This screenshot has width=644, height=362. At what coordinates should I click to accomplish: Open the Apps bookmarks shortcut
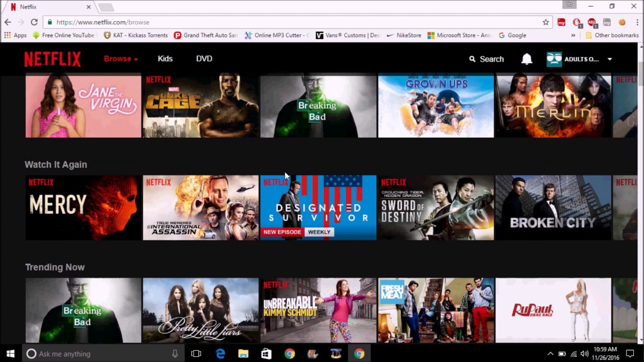click(15, 35)
